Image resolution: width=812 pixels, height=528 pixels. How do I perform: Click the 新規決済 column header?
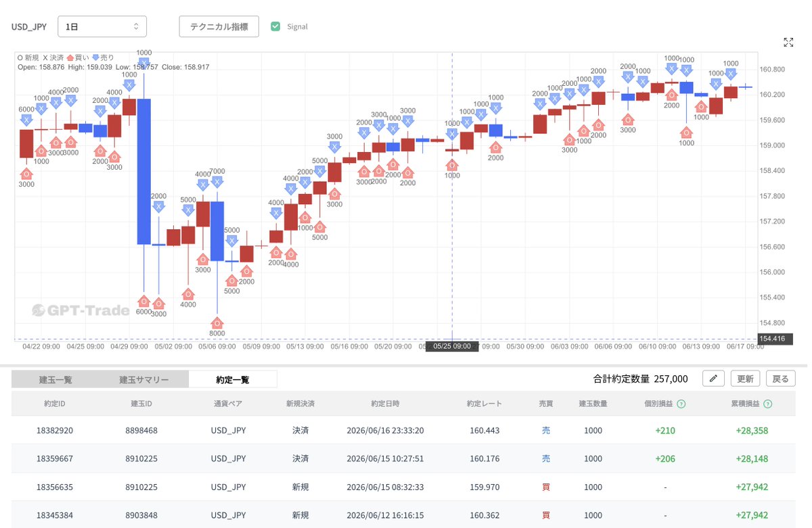tap(300, 404)
